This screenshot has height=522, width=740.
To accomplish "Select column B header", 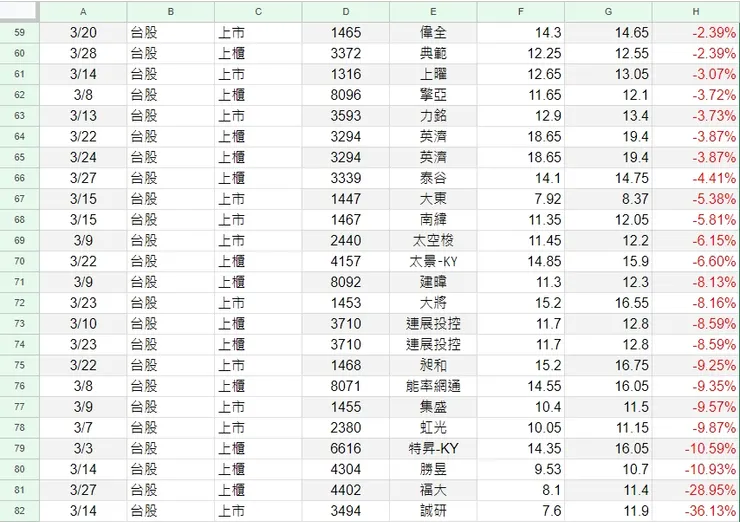I will pos(170,12).
